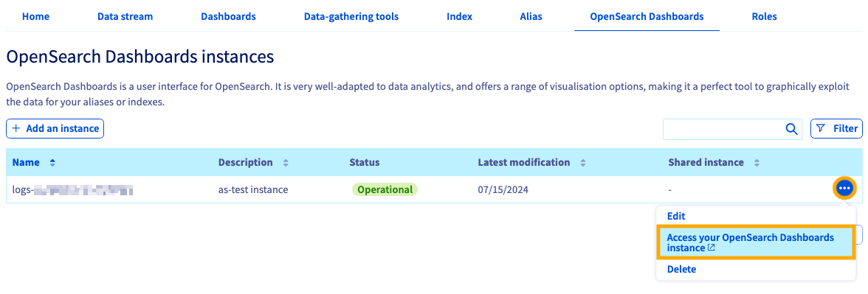Screen dimensions: 868x294
Task: Click the Shared instance header text
Action: (x=706, y=162)
